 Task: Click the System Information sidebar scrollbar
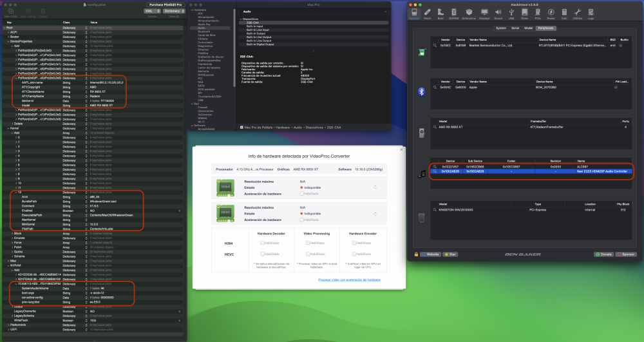pyautogui.click(x=234, y=48)
